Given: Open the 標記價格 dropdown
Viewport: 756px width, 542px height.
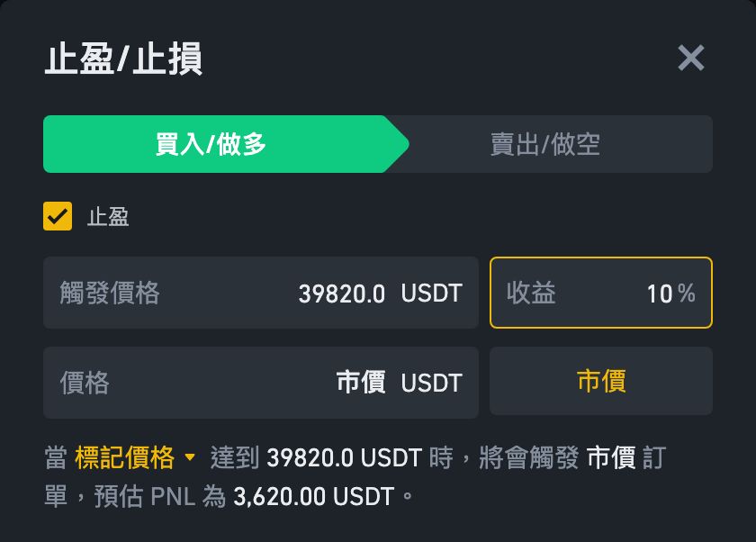Looking at the screenshot, I should click(125, 458).
